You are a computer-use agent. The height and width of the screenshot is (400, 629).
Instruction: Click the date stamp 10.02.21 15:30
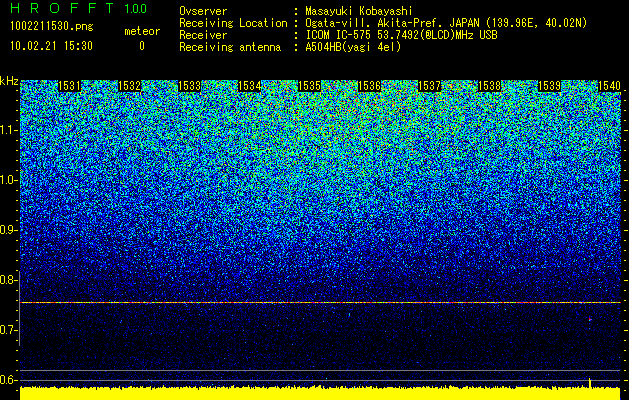point(51,46)
